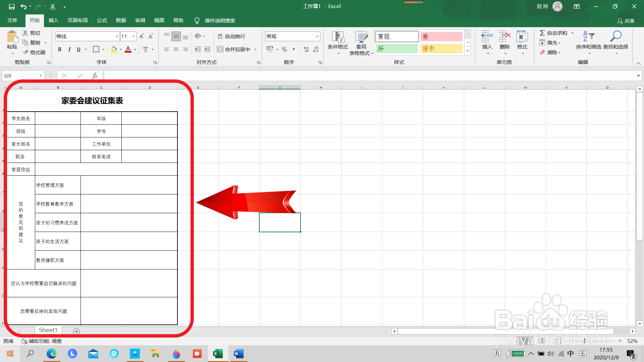This screenshot has height=362, width=644.
Task: Click the Find and Select magnifier icon
Action: pyautogui.click(x=615, y=36)
